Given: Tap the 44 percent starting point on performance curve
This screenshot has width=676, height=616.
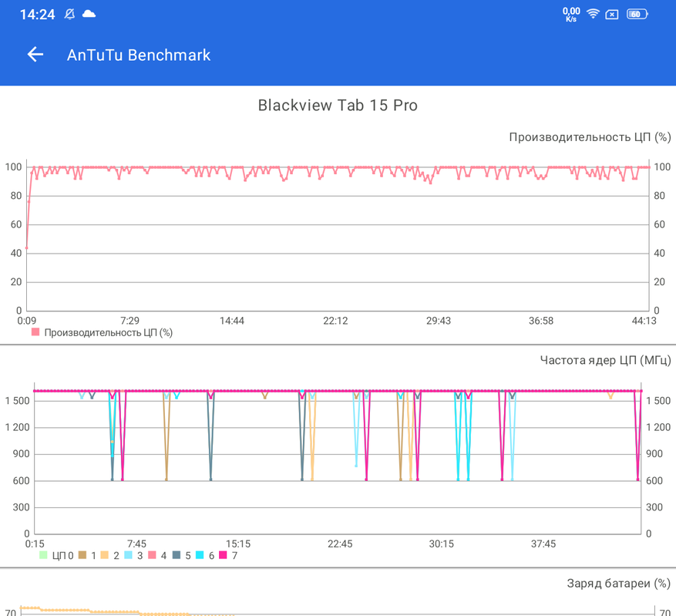Looking at the screenshot, I should point(27,248).
